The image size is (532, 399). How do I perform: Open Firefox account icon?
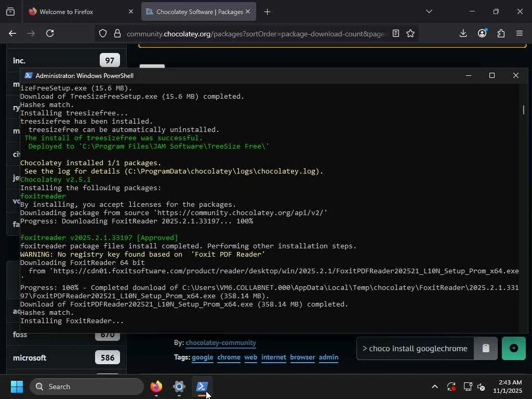click(x=482, y=33)
